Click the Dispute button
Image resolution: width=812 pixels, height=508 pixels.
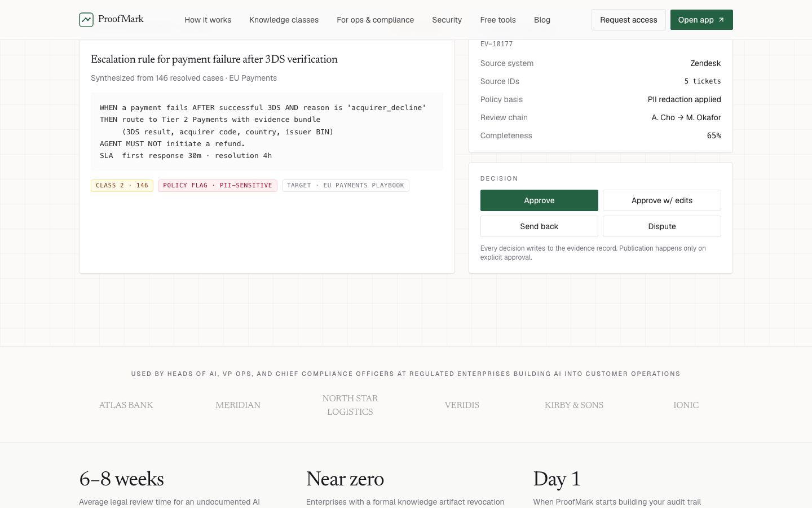click(x=661, y=226)
